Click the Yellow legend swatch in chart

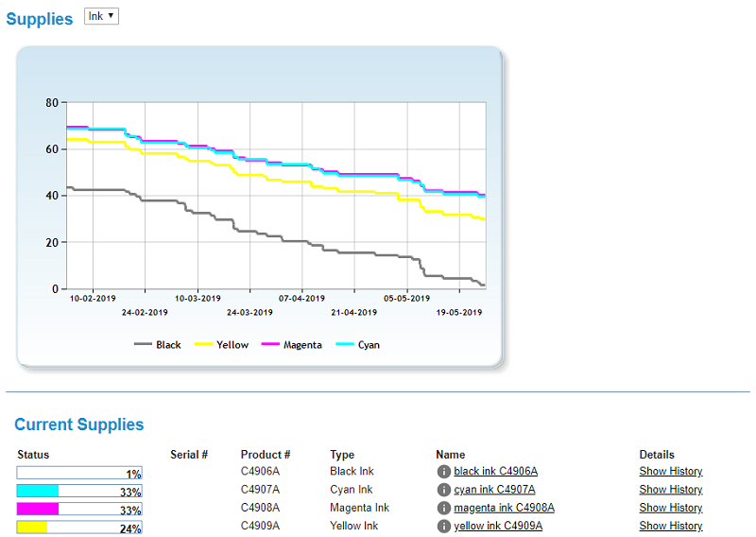pos(203,344)
